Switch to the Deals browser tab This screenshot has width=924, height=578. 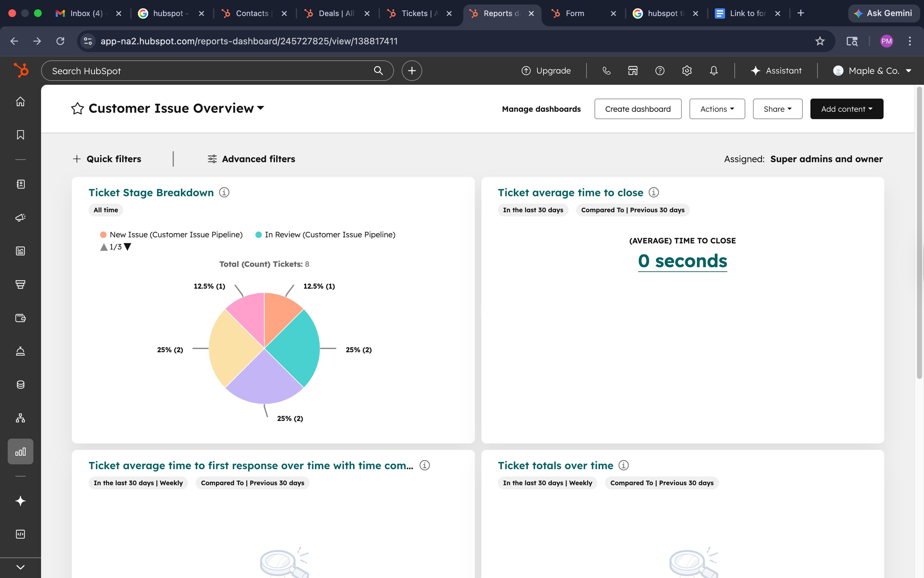tap(338, 13)
